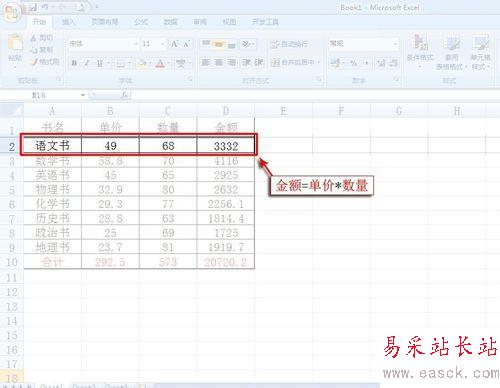Undo last action in Quick Access Toolbar
This screenshot has width=500, height=388.
[45, 7]
